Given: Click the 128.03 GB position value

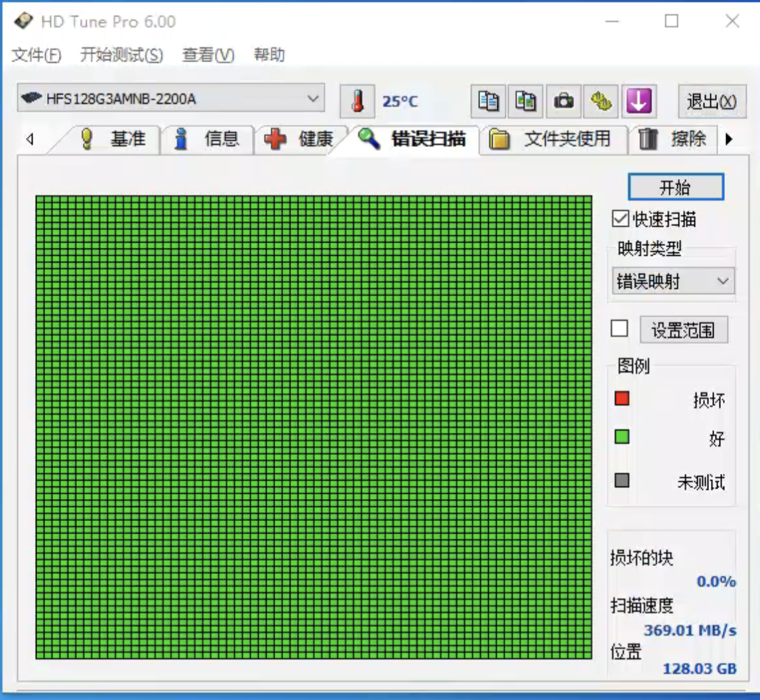Looking at the screenshot, I should point(700,668).
